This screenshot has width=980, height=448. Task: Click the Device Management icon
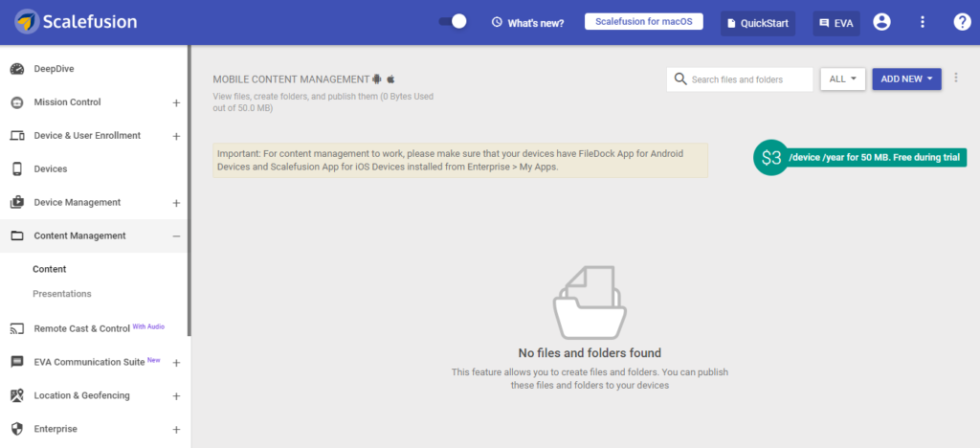point(17,202)
